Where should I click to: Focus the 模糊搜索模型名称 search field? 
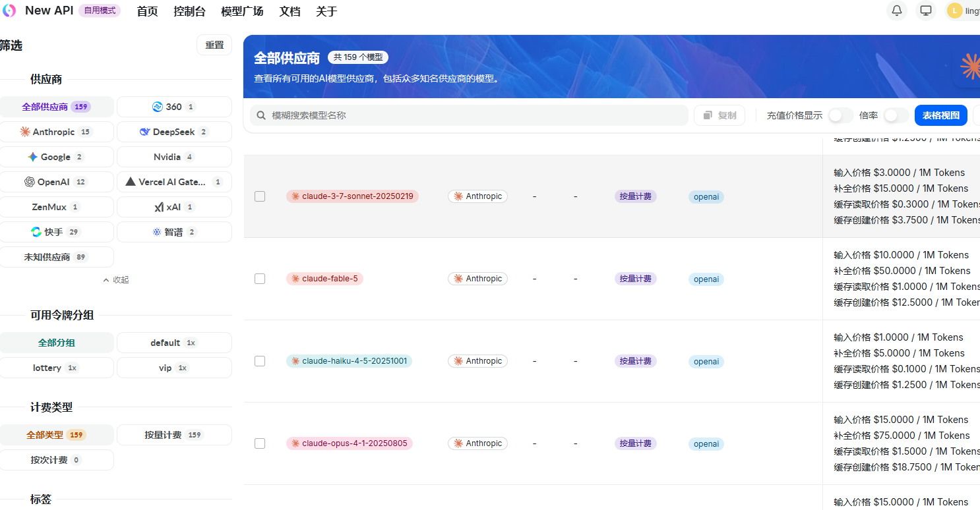469,115
